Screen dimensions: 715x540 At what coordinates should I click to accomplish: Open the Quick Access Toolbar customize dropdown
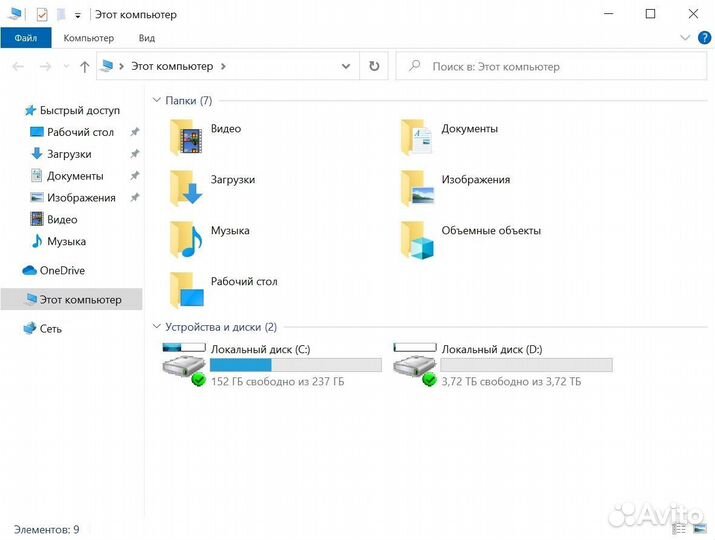(x=78, y=16)
